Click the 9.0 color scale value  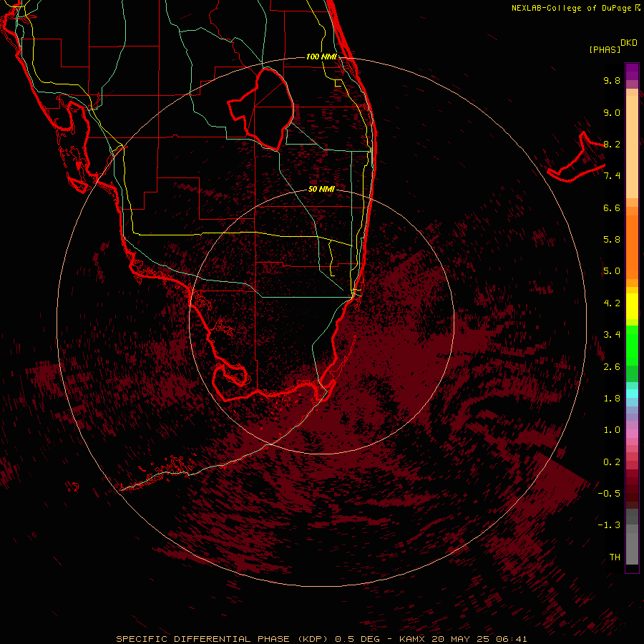[x=612, y=112]
